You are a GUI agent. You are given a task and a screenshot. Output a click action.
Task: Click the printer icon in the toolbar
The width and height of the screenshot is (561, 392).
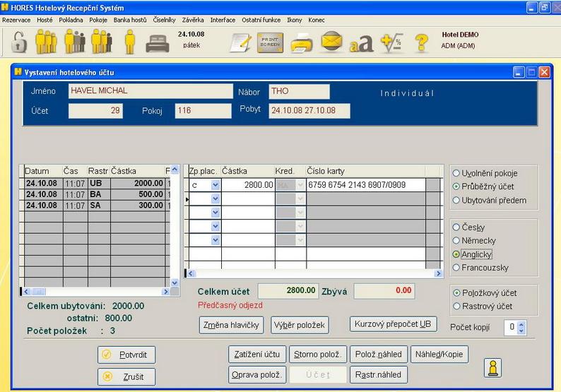point(302,43)
